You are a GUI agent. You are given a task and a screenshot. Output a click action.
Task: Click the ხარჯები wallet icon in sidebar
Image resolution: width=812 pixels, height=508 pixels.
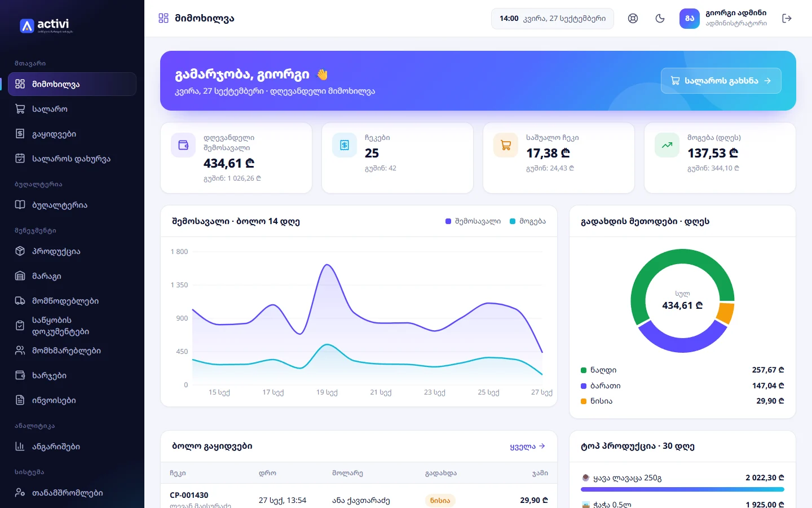[x=20, y=375]
